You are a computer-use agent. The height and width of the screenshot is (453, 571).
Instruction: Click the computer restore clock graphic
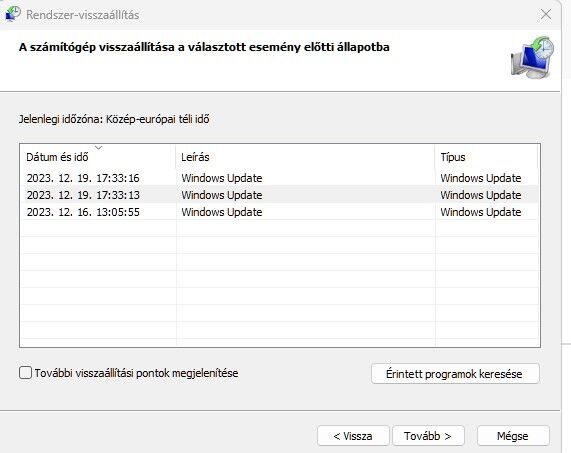pos(532,58)
